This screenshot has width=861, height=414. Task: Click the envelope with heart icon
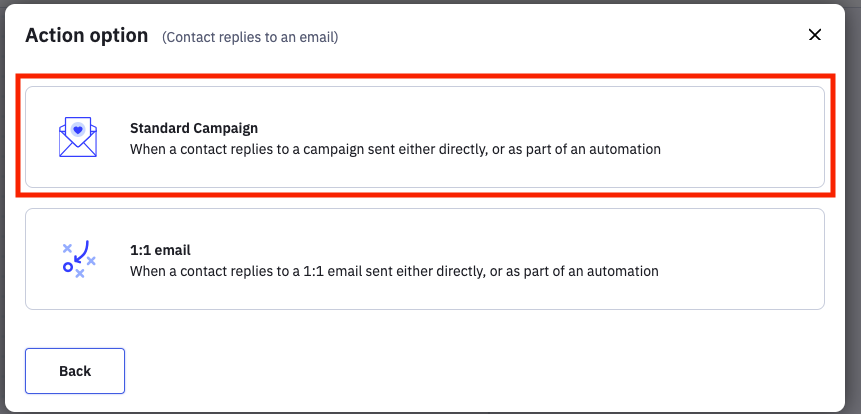tap(78, 137)
